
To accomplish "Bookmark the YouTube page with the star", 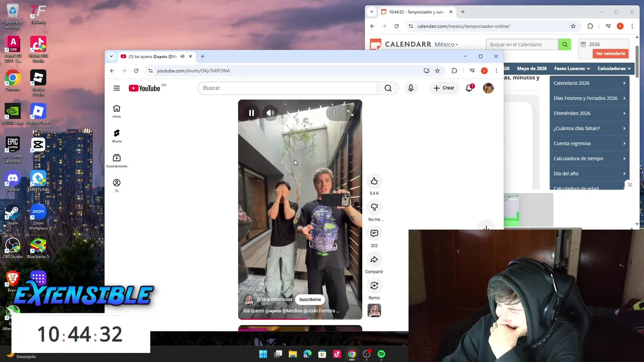I will [437, 71].
